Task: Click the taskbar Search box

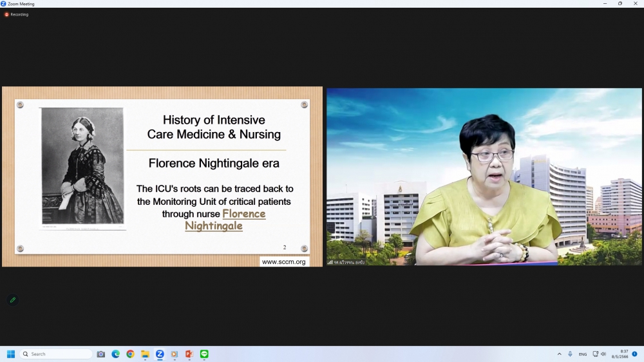Action: 57,354
